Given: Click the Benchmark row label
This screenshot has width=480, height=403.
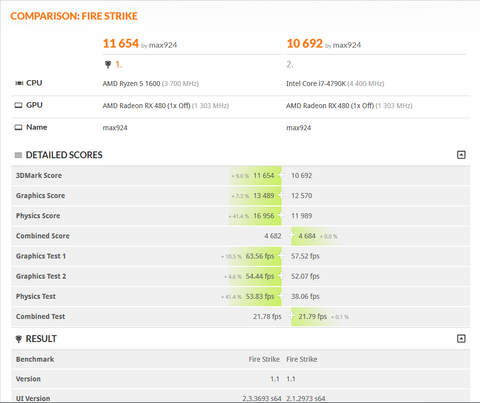Looking at the screenshot, I should click(x=35, y=359).
